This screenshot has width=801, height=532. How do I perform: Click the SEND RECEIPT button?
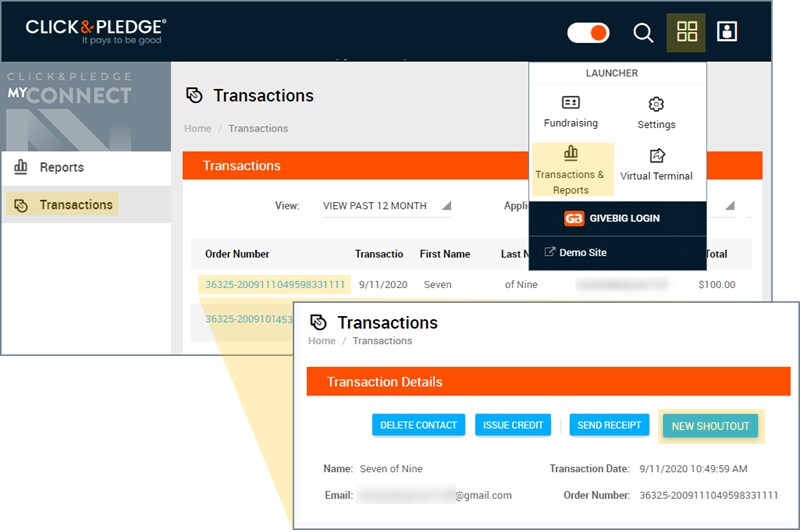609,425
